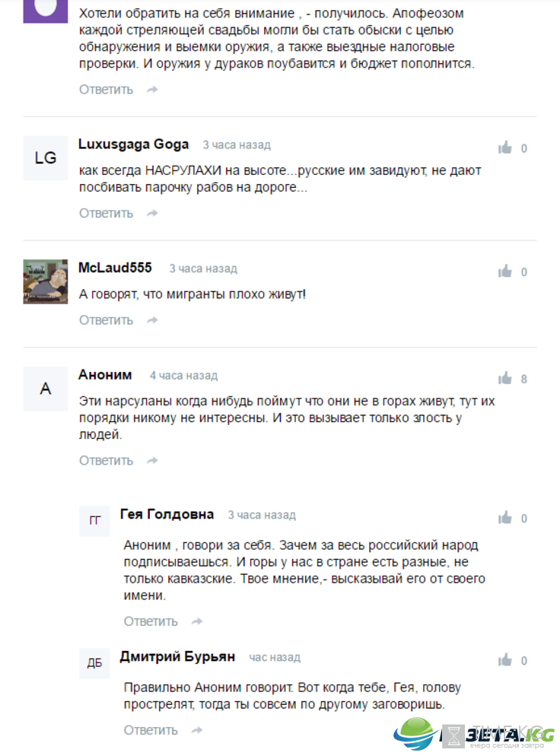The image size is (560, 756).
Task: Click Ответить under Аноним's comment
Action: click(106, 460)
